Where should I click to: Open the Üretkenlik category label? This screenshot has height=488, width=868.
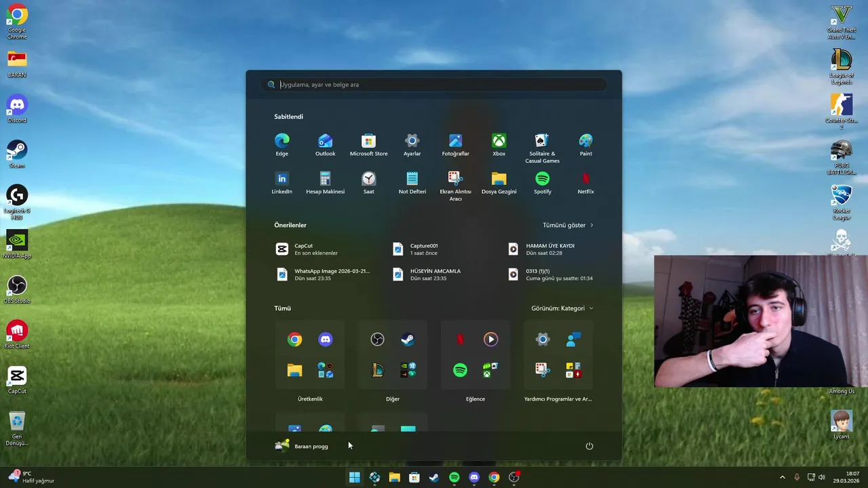pyautogui.click(x=310, y=399)
